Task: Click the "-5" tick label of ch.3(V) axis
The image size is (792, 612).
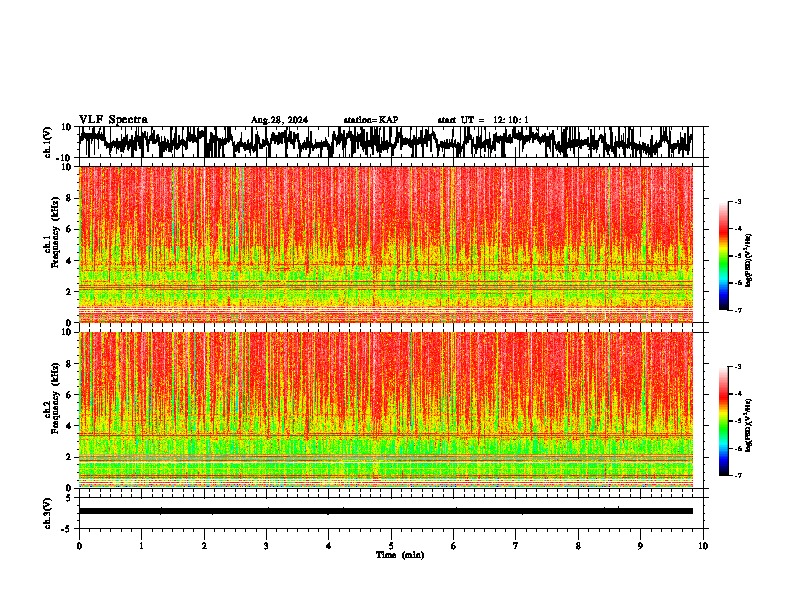Action: click(x=67, y=529)
